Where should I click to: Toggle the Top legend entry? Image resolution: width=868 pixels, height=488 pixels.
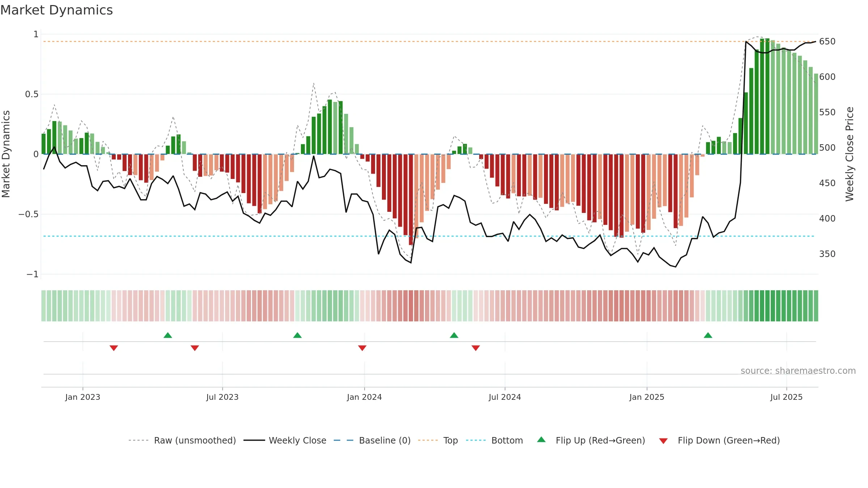tap(438, 440)
